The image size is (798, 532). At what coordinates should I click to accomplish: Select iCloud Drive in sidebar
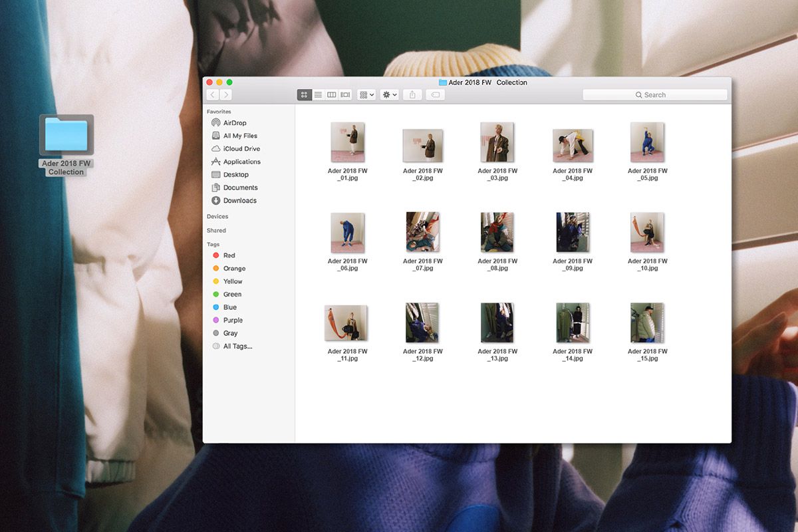(x=241, y=149)
